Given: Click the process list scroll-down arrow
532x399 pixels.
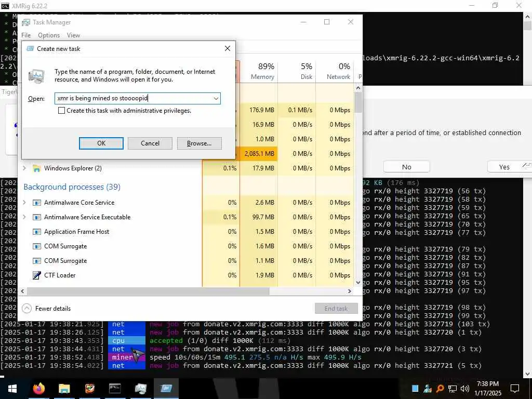Looking at the screenshot, I should [x=358, y=282].
